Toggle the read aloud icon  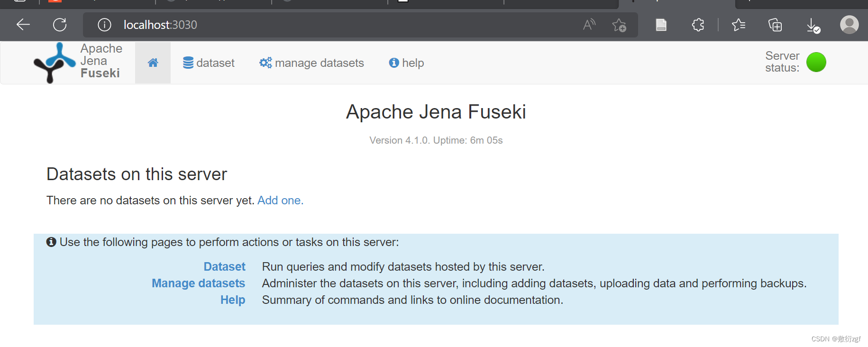pos(589,25)
